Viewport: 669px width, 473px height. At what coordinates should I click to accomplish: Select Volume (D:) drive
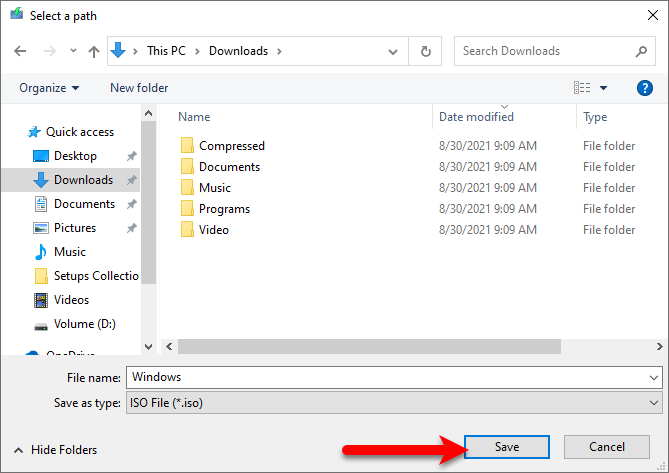pos(84,324)
